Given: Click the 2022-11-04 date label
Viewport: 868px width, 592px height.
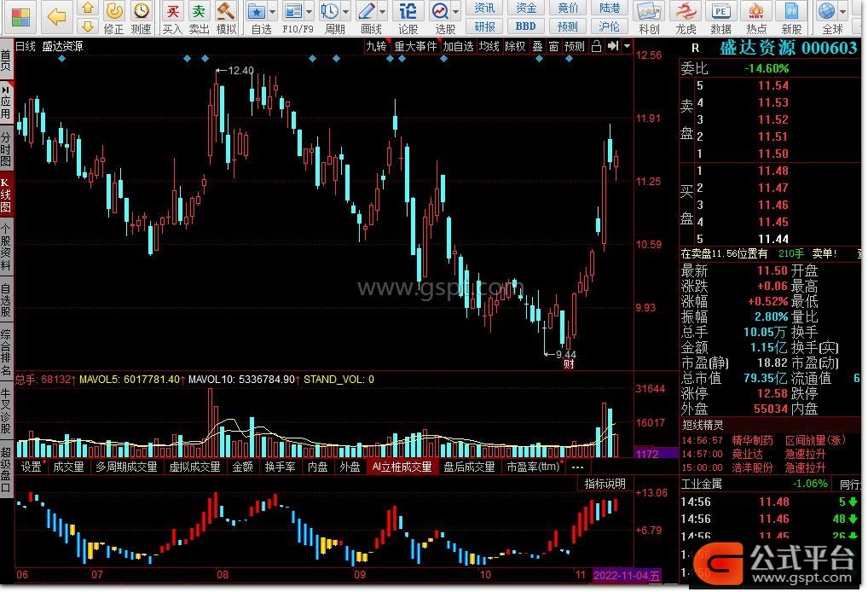Looking at the screenshot, I should (x=627, y=576).
